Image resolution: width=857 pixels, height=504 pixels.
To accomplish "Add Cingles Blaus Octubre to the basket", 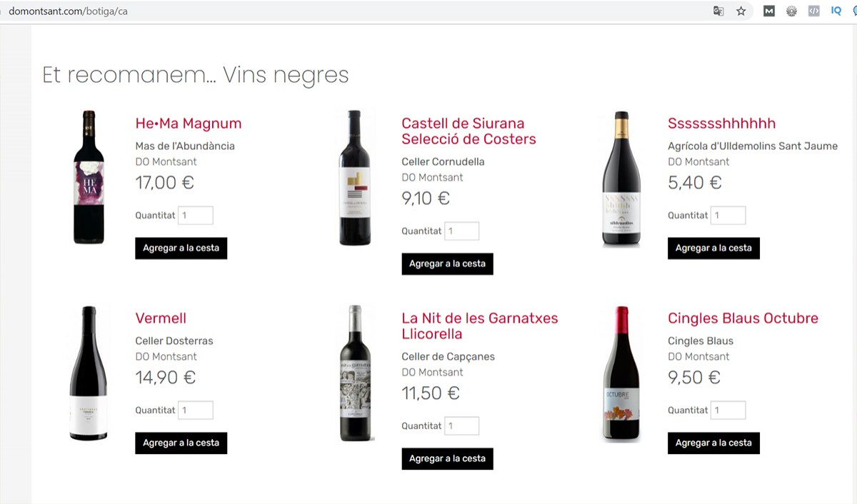I will 713,443.
